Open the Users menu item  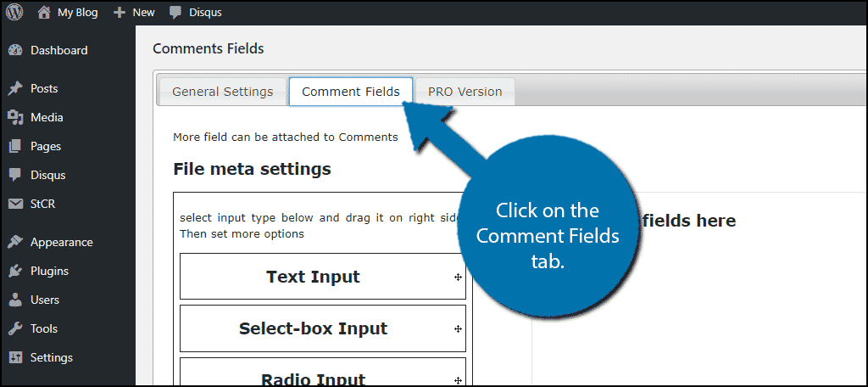click(x=44, y=300)
